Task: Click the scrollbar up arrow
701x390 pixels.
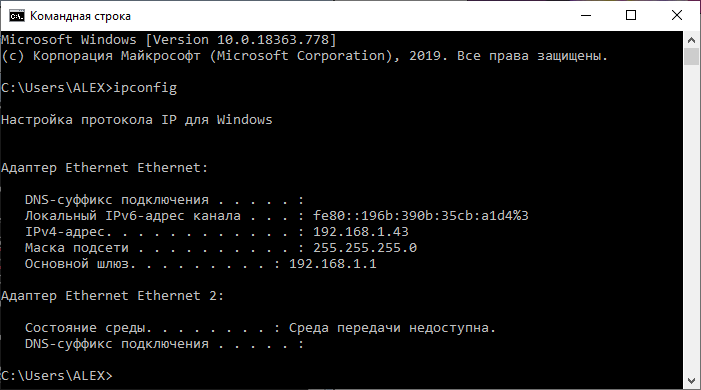Action: click(691, 40)
